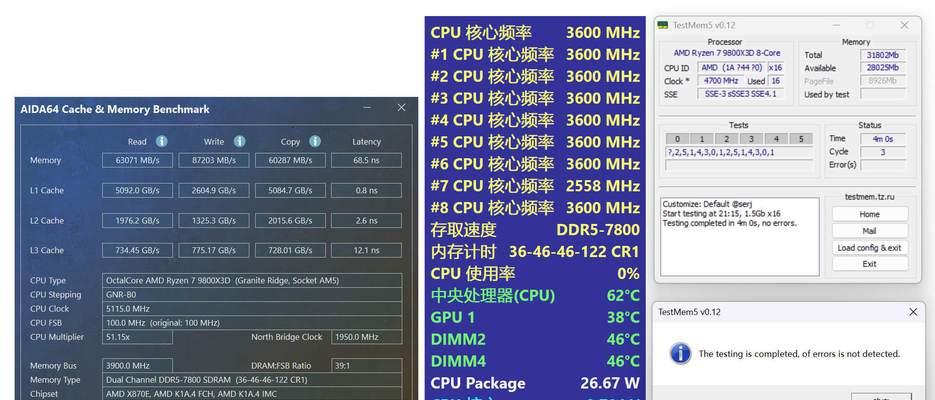Image resolution: width=935 pixels, height=400 pixels.
Task: Click the CPU ID field AMD (1A ?44 ?0)
Action: [x=732, y=68]
